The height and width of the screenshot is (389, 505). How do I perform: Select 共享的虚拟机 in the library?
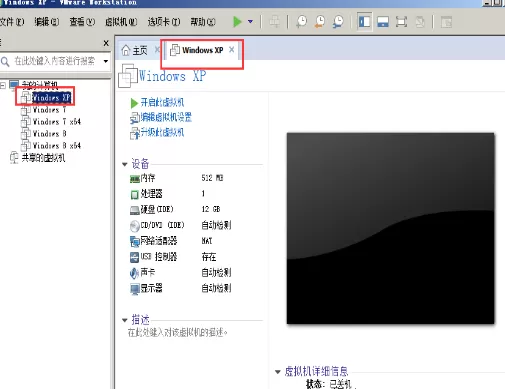(43, 158)
